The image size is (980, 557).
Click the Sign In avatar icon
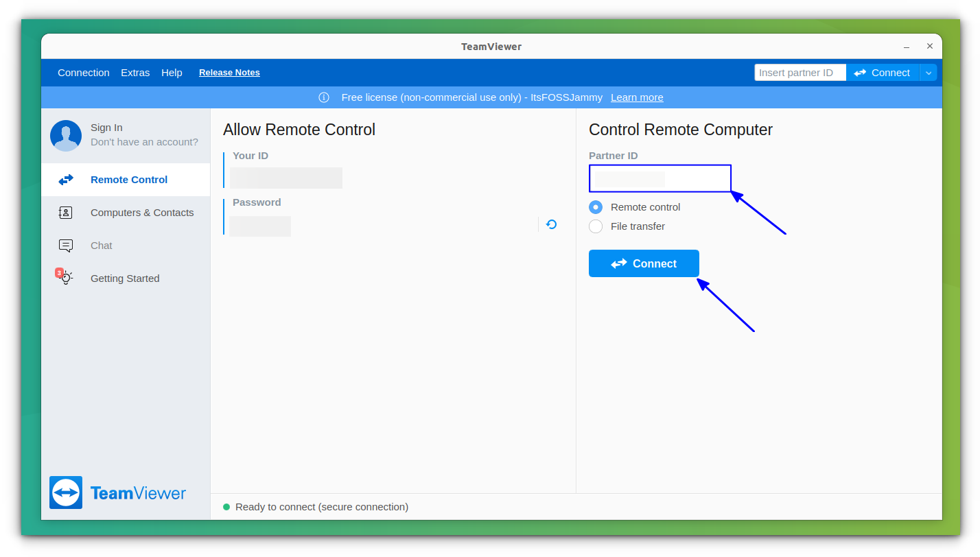pos(66,135)
